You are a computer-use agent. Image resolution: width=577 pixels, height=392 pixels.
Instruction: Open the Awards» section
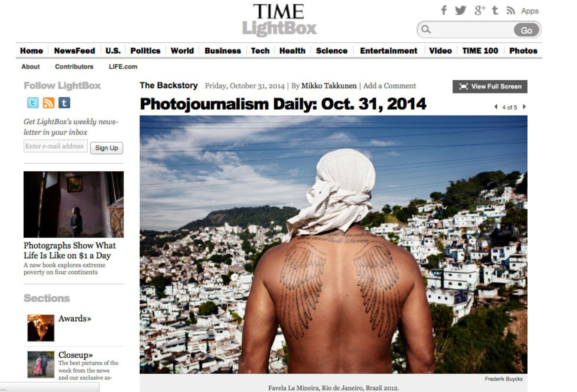click(74, 318)
